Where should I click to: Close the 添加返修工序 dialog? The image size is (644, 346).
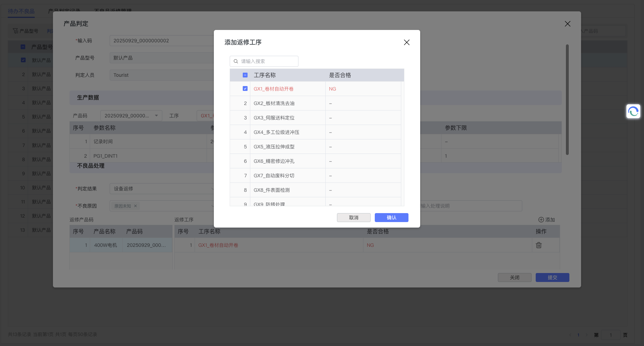click(406, 42)
